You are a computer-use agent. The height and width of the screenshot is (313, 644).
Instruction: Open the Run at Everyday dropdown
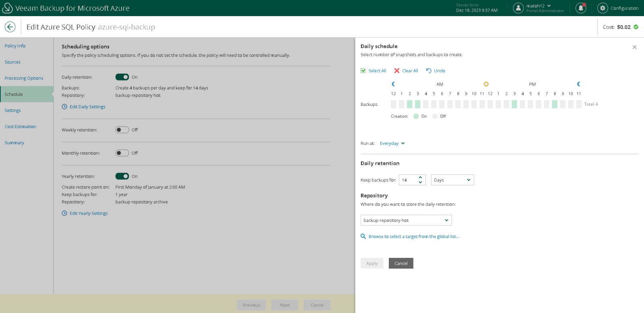[x=392, y=143]
